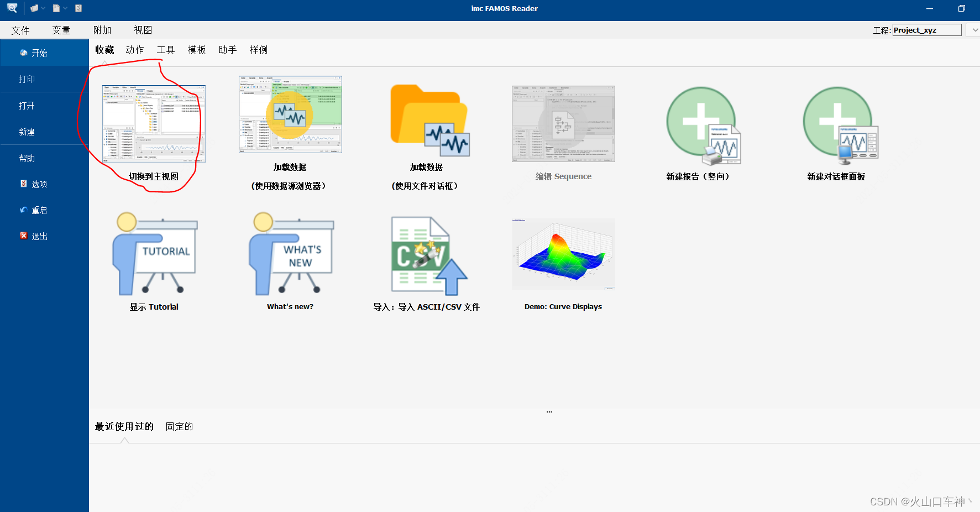
Task: Switch to the 工具 tab
Action: tap(166, 50)
